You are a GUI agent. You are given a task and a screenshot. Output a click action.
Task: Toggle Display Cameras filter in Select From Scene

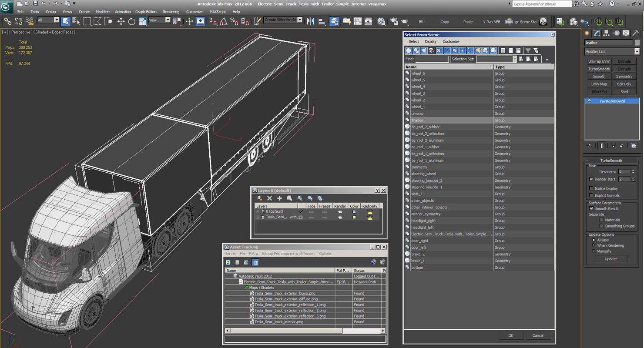click(x=432, y=51)
